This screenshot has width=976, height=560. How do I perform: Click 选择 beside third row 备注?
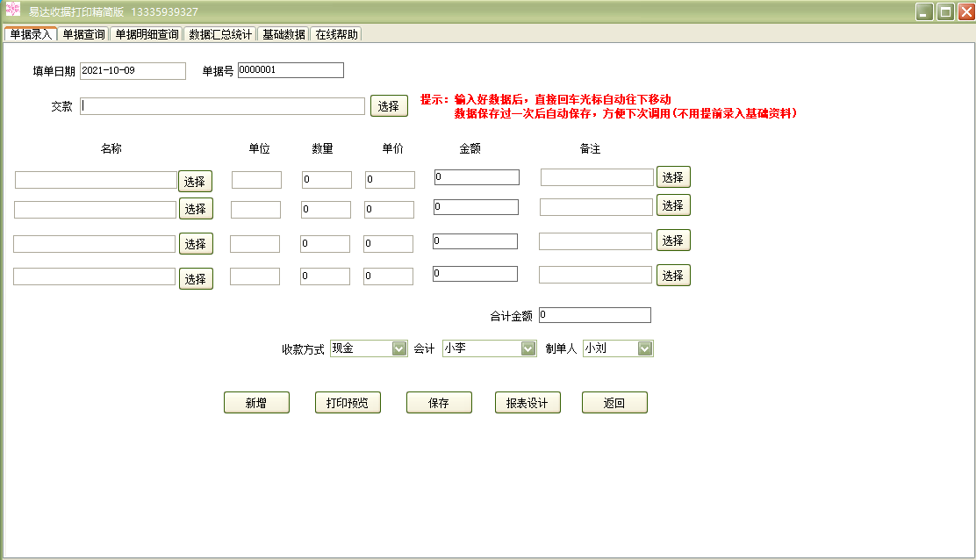click(x=673, y=241)
